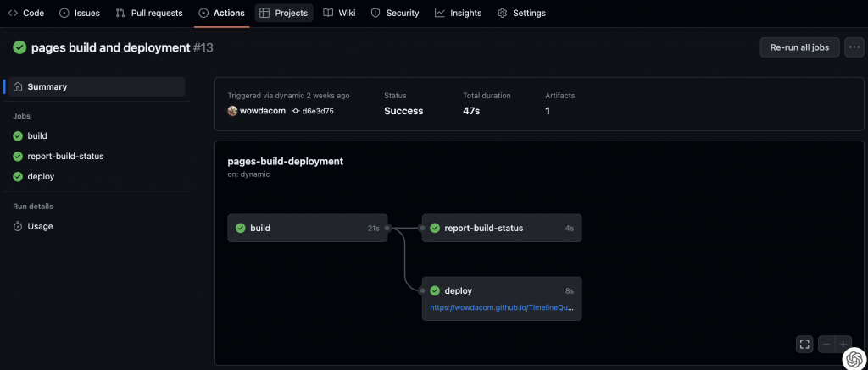
Task: Open the Artifacts count 1
Action: tap(548, 111)
